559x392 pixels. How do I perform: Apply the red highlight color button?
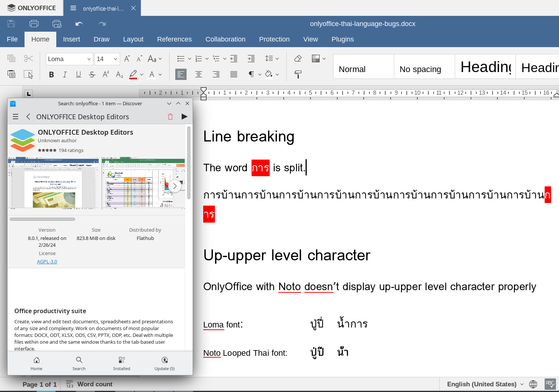click(x=133, y=74)
